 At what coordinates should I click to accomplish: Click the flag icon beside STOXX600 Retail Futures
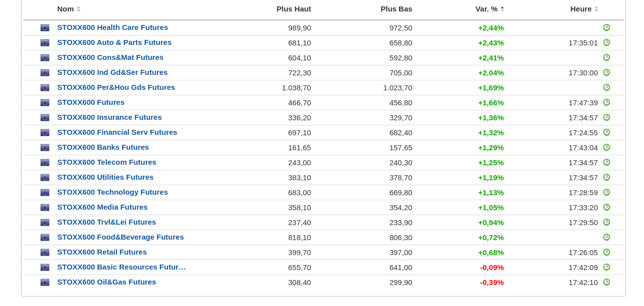(45, 253)
